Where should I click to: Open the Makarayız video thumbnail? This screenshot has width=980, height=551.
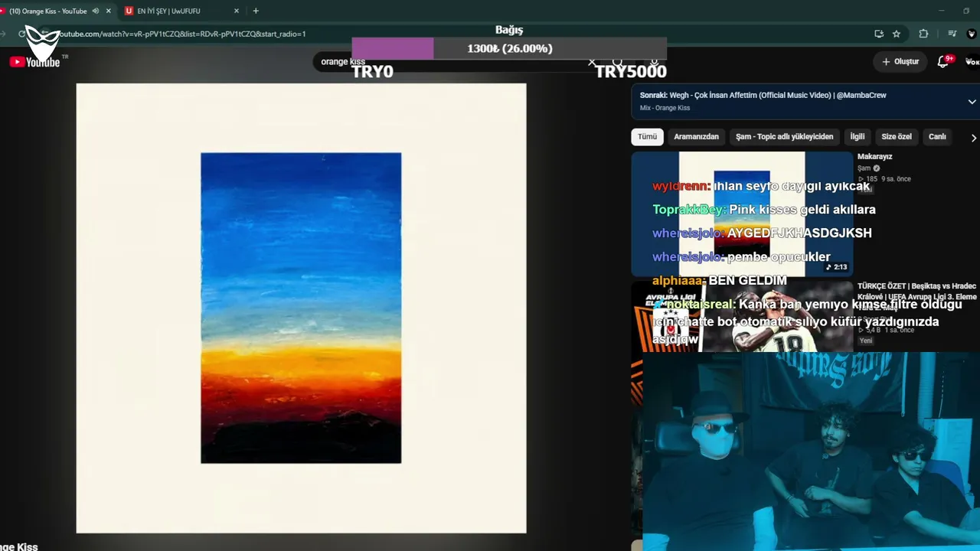point(742,214)
